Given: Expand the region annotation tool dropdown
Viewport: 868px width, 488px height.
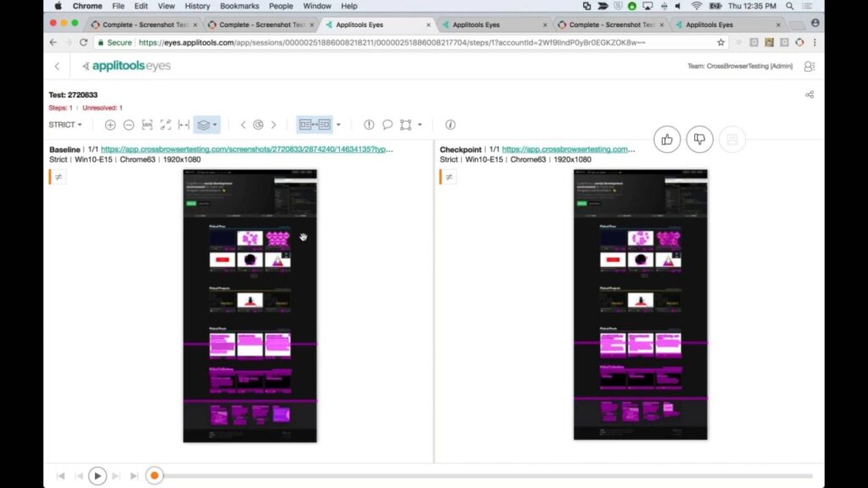Looking at the screenshot, I should [420, 125].
